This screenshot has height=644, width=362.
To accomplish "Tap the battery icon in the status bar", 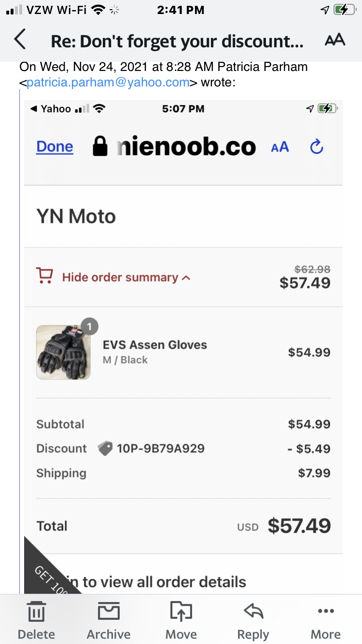I will (345, 10).
